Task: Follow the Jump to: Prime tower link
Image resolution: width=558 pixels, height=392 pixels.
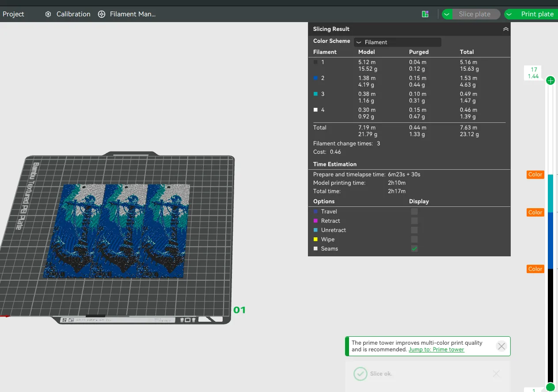Action: [x=437, y=350]
